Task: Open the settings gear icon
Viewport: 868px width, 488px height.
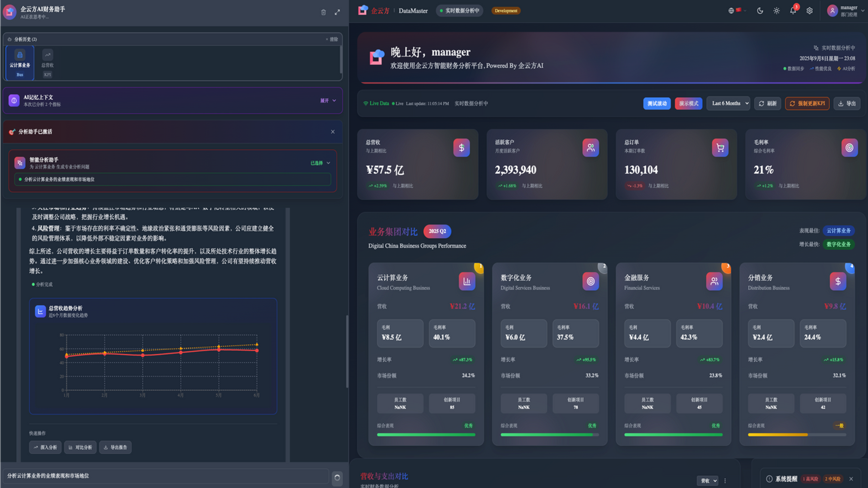Action: tap(809, 11)
